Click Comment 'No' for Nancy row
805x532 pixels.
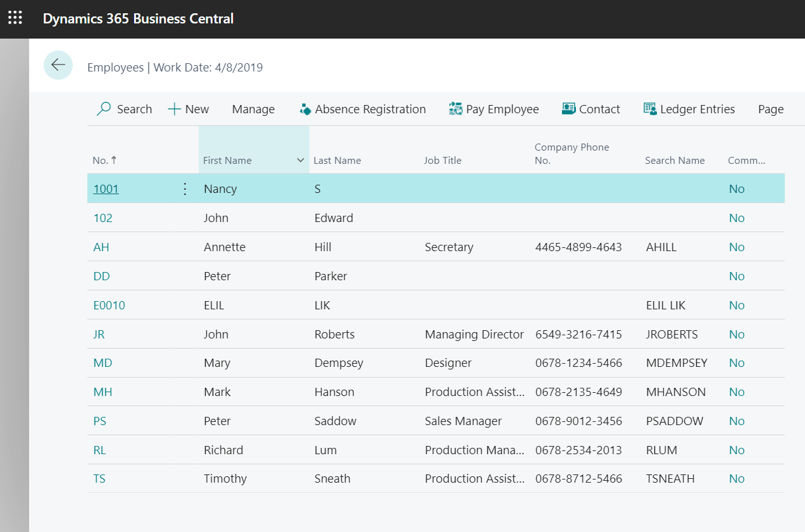coord(737,189)
